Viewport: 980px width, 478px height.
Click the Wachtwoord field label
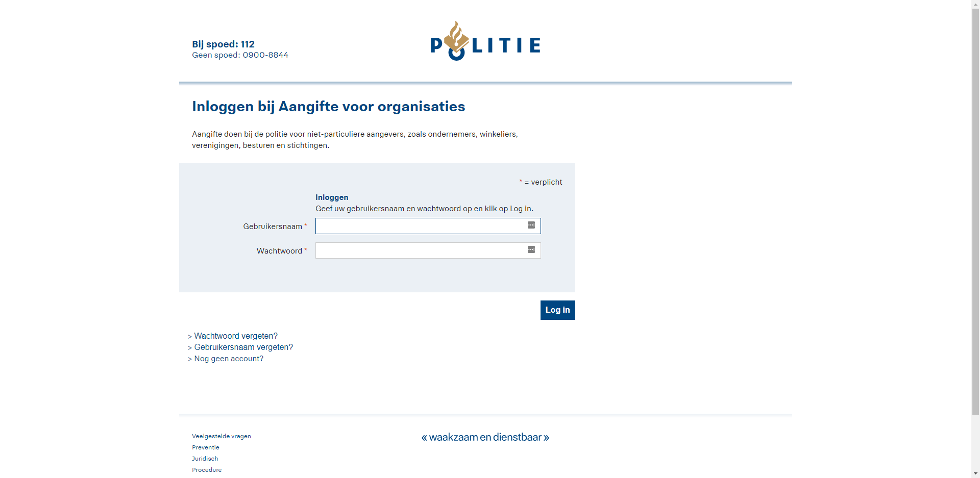point(279,251)
